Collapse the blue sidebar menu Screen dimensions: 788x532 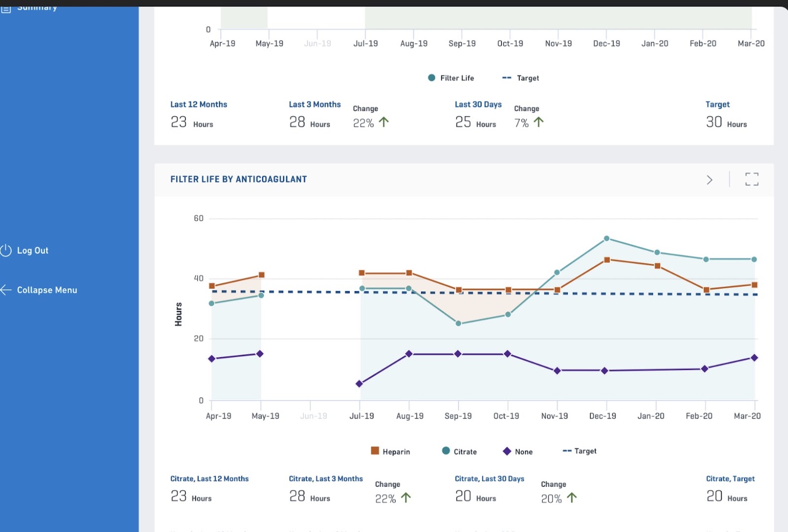(47, 290)
